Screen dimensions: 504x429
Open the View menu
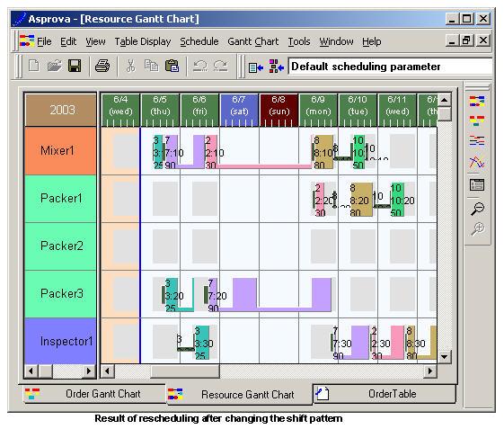click(x=95, y=41)
